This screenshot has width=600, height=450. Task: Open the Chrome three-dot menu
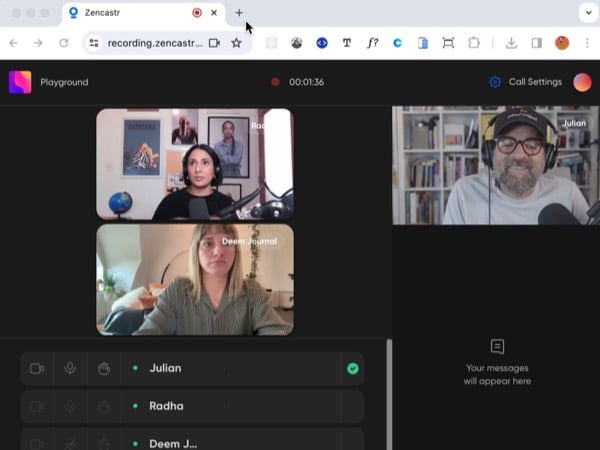point(587,43)
